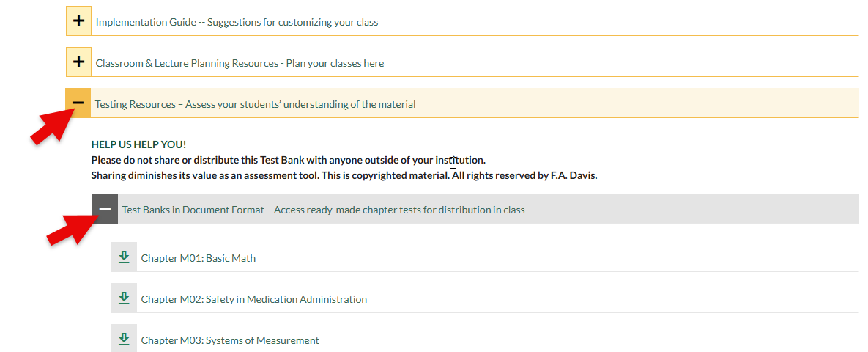Viewport: 868px width, 352px height.
Task: Open Classroom & Lecture Planning Resources title
Action: tap(240, 63)
